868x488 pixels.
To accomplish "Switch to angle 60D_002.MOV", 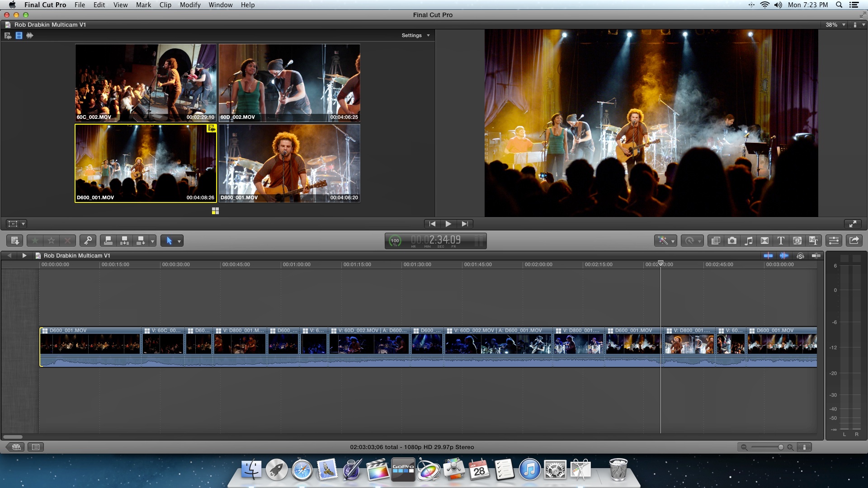I will click(289, 83).
